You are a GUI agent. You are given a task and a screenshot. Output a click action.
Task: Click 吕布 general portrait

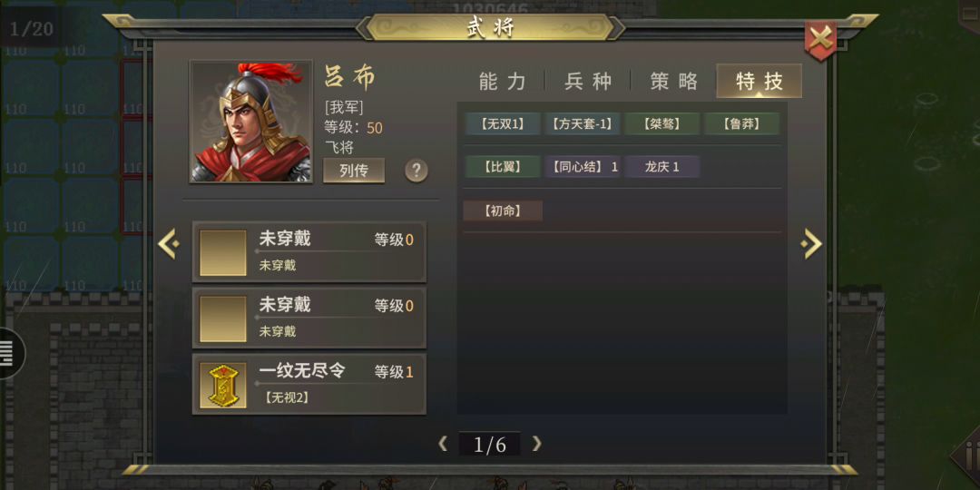(251, 122)
